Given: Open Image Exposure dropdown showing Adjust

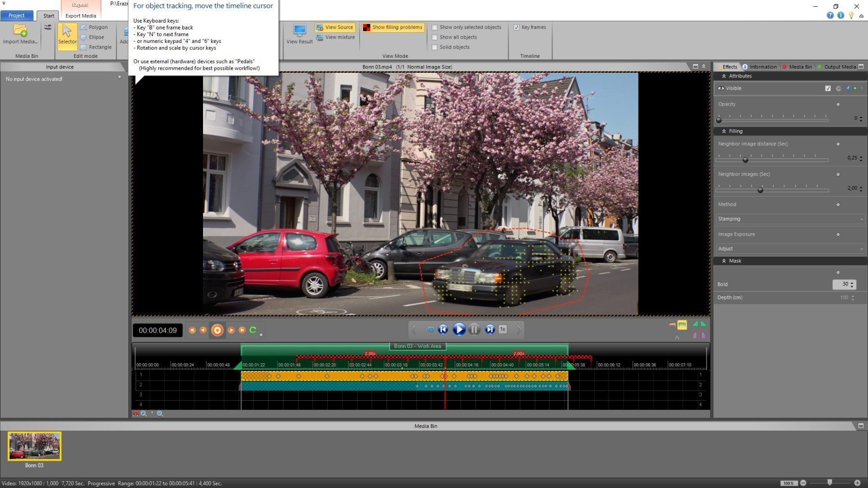Looking at the screenshot, I should (790, 249).
